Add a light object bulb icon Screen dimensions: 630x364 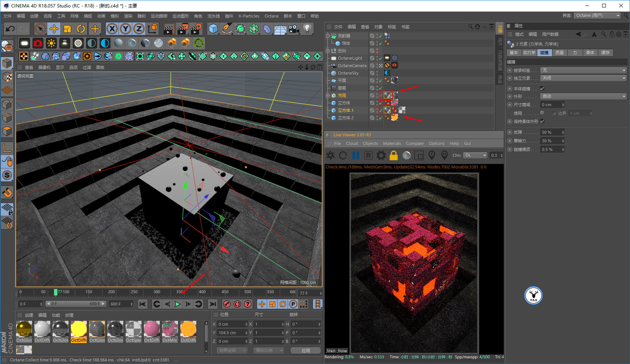[x=307, y=29]
